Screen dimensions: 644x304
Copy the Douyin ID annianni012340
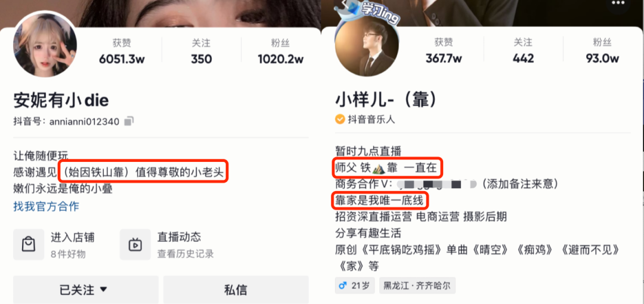(129, 122)
